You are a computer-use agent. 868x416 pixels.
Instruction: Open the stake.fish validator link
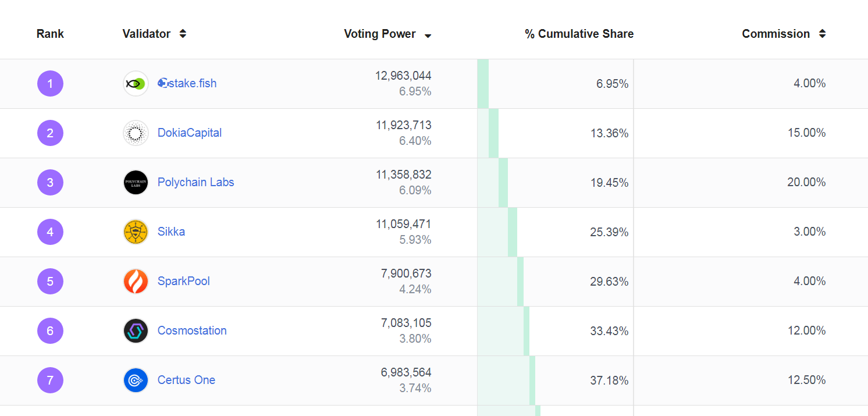click(x=187, y=83)
